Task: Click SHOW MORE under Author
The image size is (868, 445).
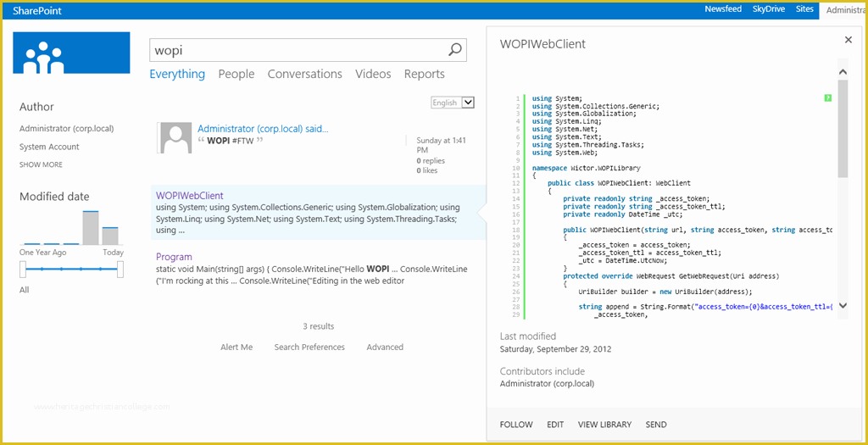Action: pos(41,164)
